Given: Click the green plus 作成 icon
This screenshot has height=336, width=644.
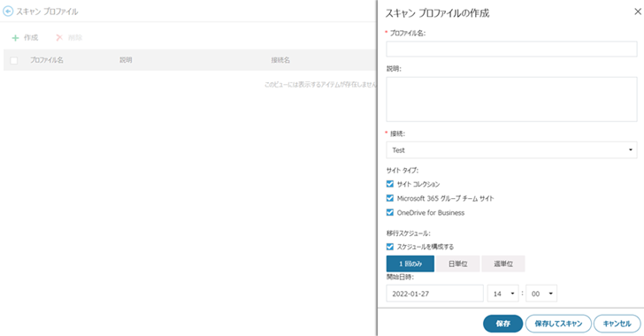Looking at the screenshot, I should [16, 38].
